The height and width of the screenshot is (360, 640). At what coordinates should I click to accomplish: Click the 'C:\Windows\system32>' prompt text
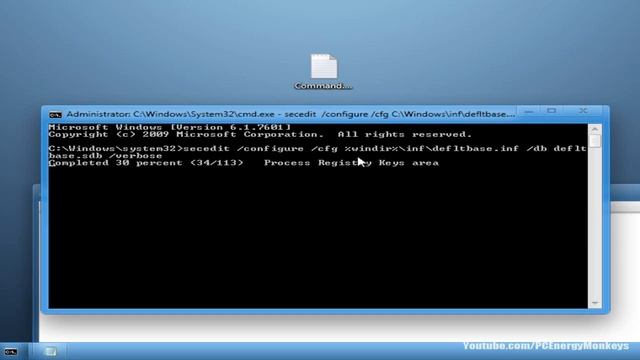coord(115,149)
